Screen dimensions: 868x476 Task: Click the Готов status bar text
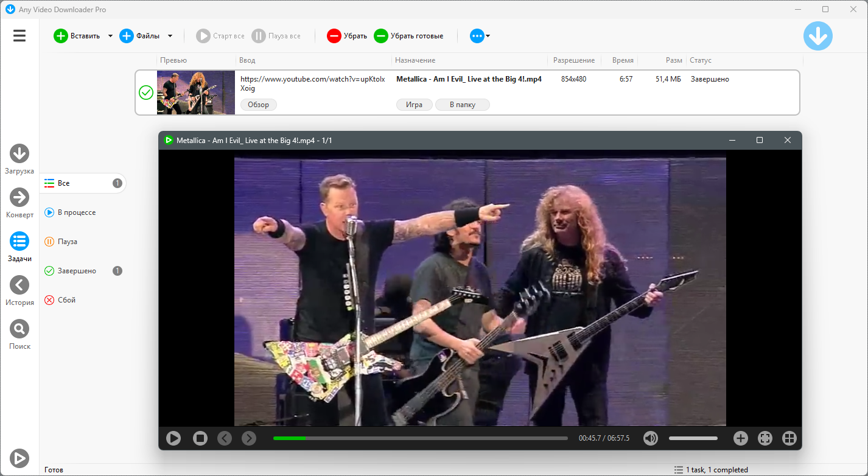pyautogui.click(x=54, y=470)
